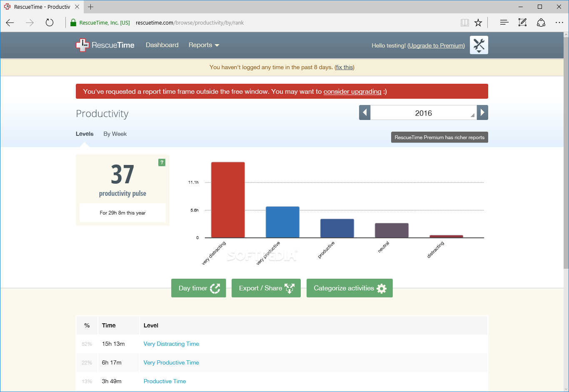569x392 pixels.
Task: Open the Very Distracting Time link
Action: coord(171,344)
